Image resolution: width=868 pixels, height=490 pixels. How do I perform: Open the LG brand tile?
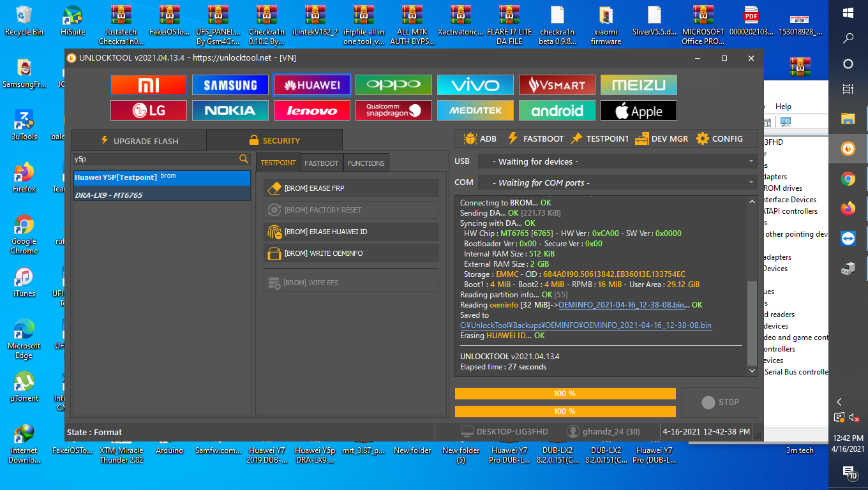[x=149, y=110]
